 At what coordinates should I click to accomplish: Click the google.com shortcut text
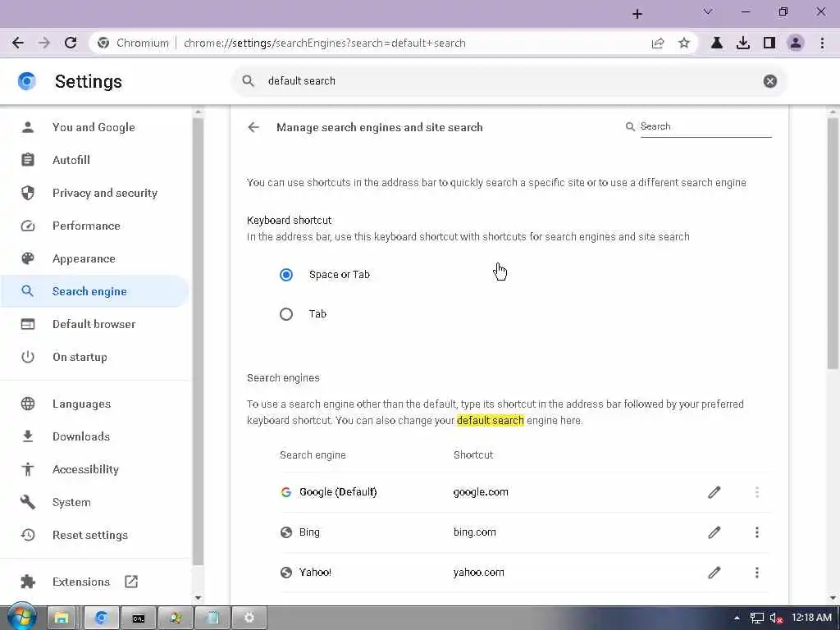481,492
